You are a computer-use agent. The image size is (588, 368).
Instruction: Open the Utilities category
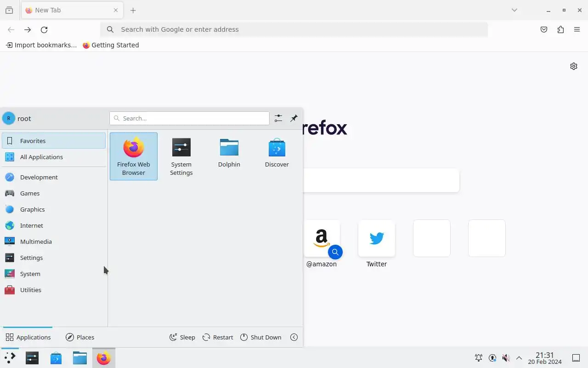(x=54, y=290)
